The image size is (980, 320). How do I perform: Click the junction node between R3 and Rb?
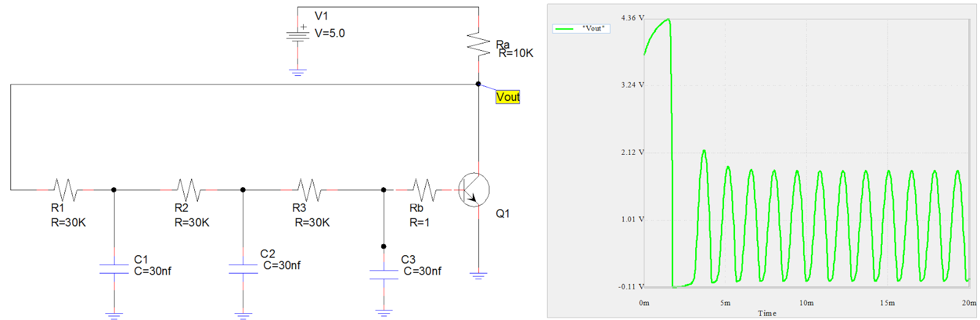(x=384, y=190)
